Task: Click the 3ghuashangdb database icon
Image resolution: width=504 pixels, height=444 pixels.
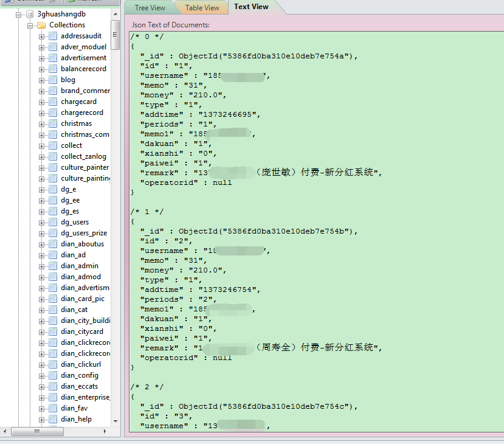Action: coord(30,14)
